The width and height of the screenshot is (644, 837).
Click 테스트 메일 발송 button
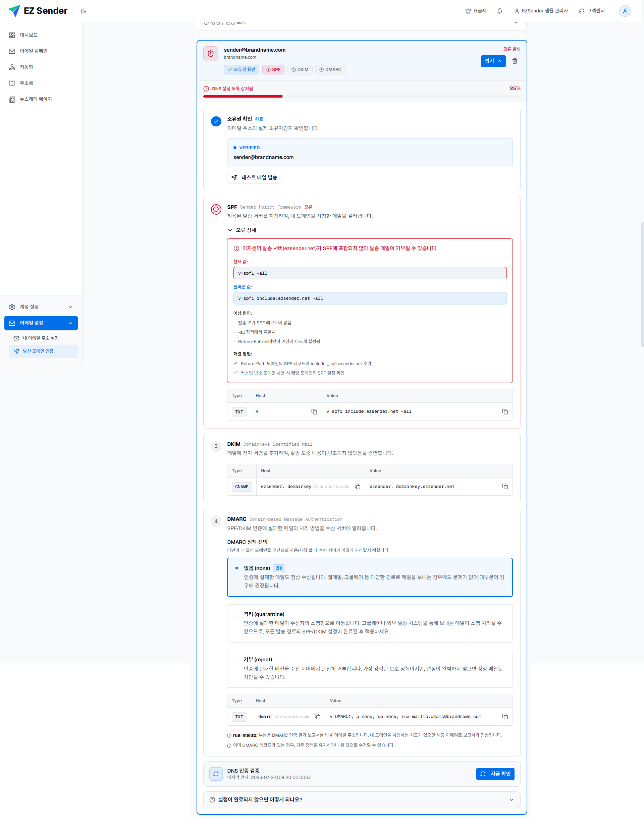[254, 177]
